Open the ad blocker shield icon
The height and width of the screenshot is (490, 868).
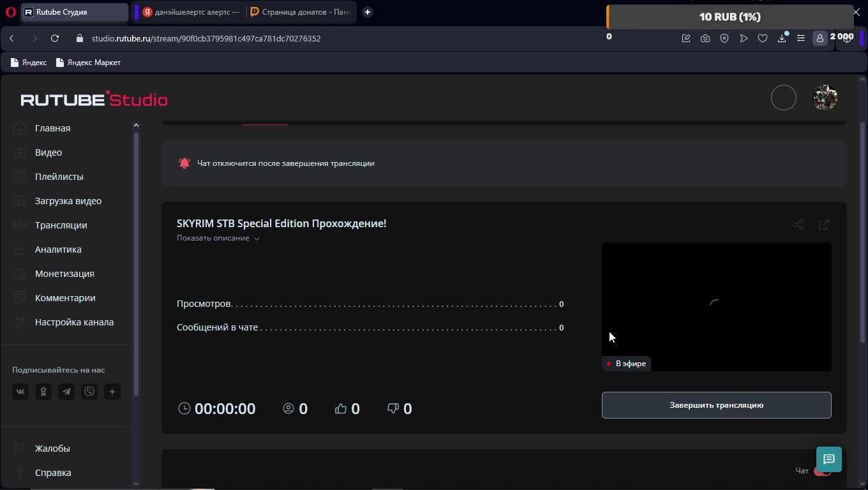coord(724,38)
